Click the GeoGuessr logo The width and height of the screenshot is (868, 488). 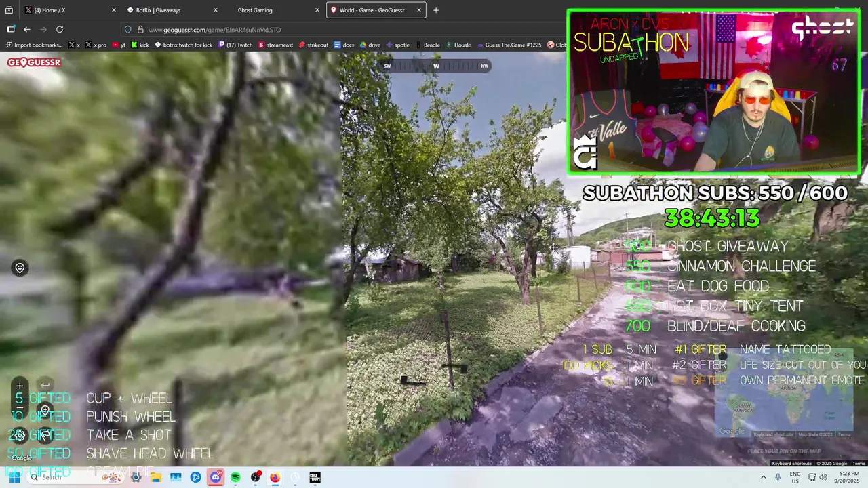[34, 62]
